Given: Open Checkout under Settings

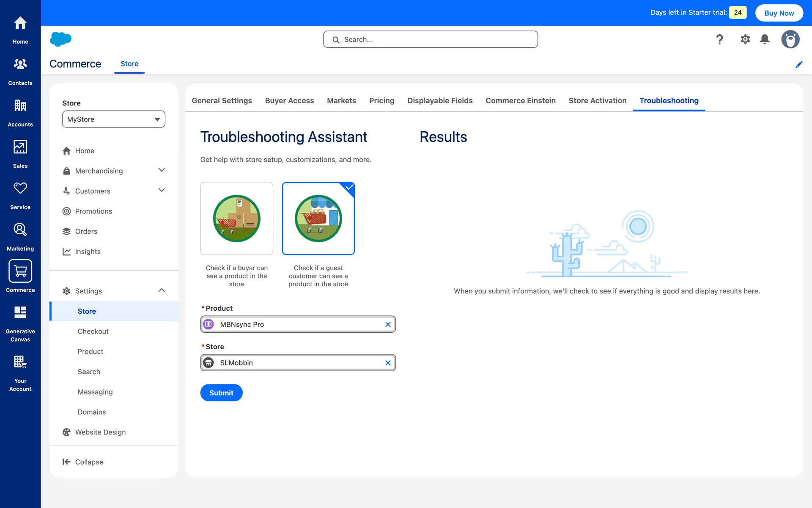Looking at the screenshot, I should tap(93, 331).
